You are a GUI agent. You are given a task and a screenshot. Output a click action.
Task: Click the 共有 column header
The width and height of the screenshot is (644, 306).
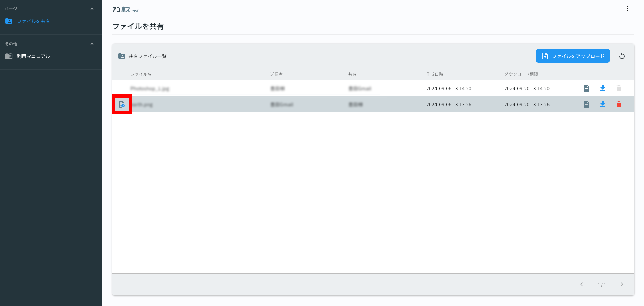pyautogui.click(x=352, y=74)
